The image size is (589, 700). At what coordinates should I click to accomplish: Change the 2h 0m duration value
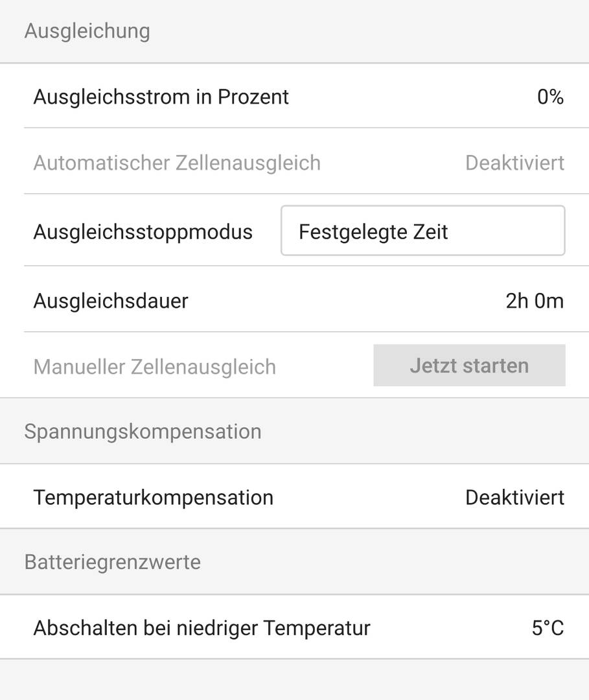[535, 301]
